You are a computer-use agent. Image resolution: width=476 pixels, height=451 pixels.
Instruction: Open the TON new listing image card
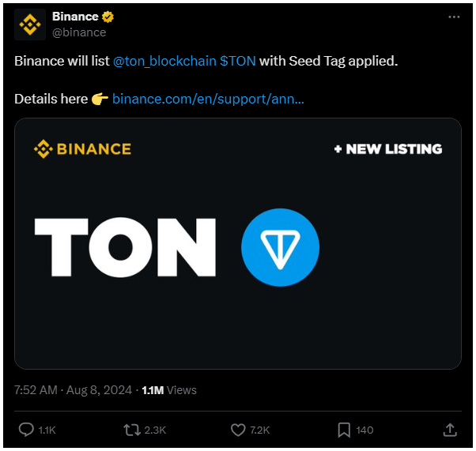238,243
